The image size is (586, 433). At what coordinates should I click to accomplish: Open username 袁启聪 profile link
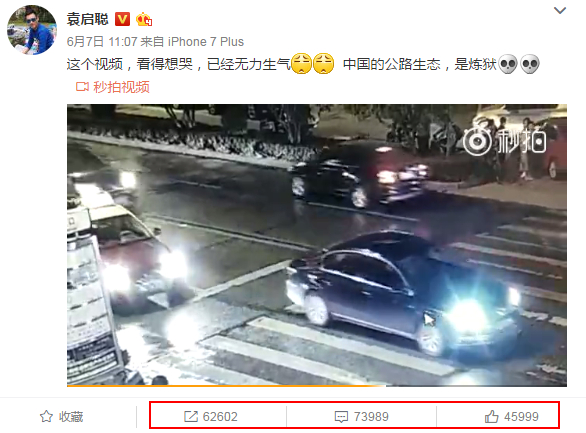(x=87, y=19)
